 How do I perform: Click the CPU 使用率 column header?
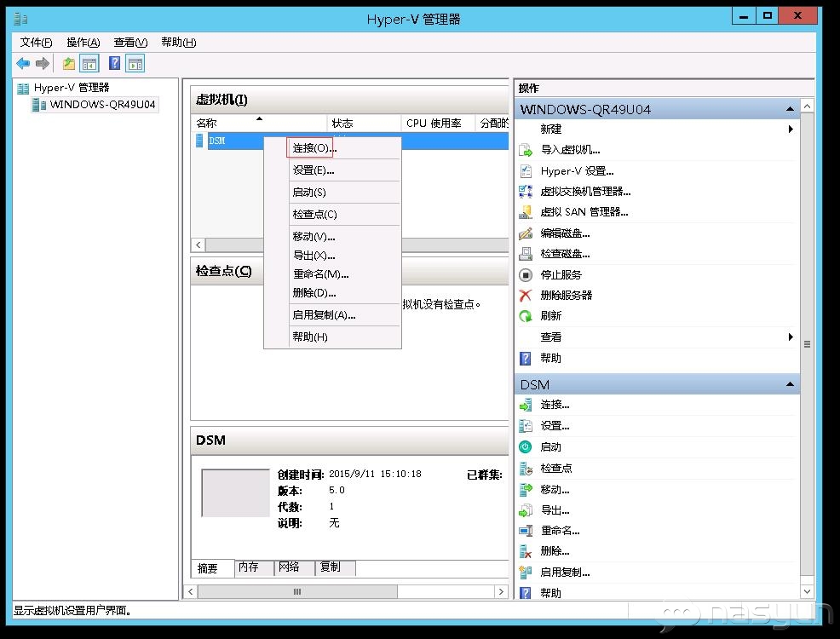pos(438,124)
